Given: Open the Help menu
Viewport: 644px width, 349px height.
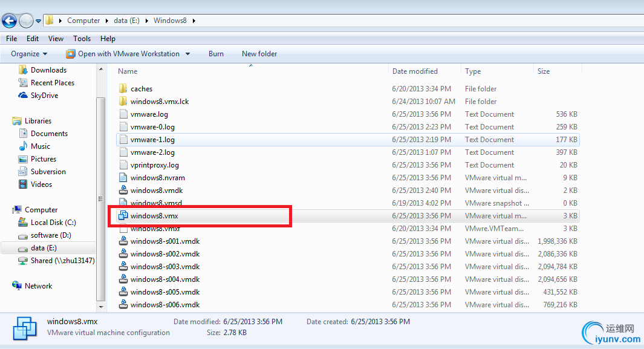Looking at the screenshot, I should (x=108, y=39).
